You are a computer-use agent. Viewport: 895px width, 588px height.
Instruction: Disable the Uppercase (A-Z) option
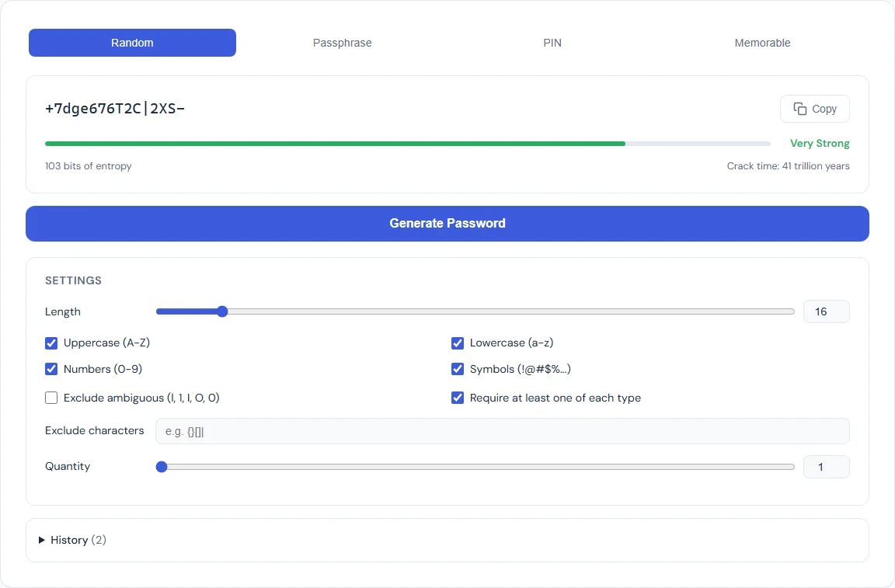pyautogui.click(x=51, y=343)
